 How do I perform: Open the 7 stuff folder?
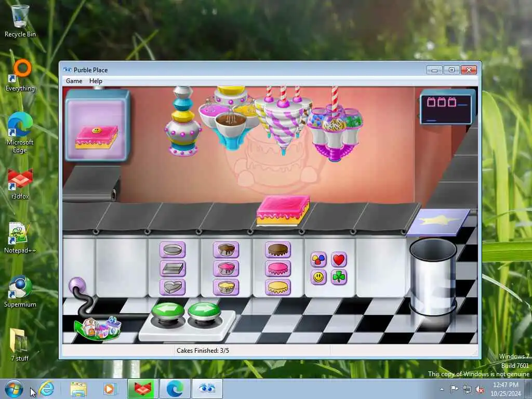[x=20, y=345]
